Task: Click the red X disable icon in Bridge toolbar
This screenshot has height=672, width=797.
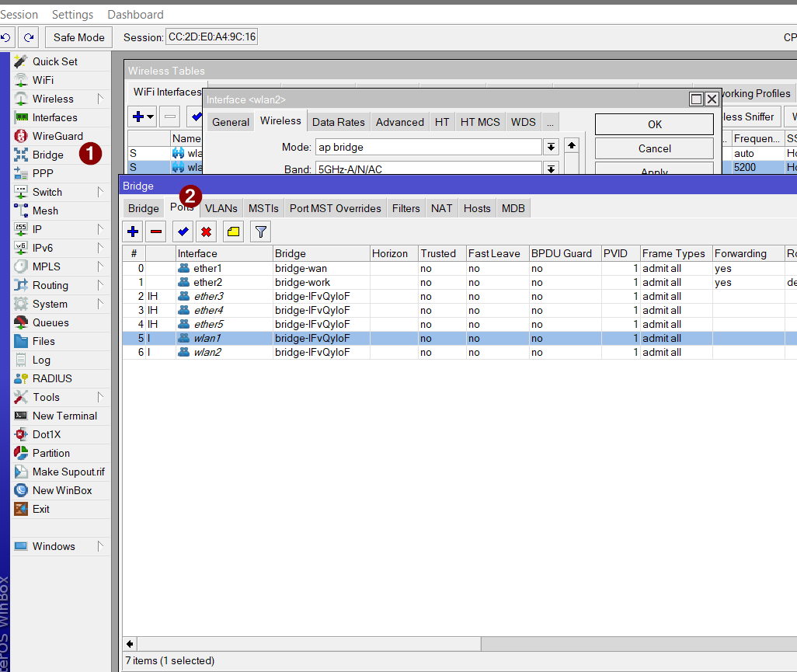Action: 206,232
